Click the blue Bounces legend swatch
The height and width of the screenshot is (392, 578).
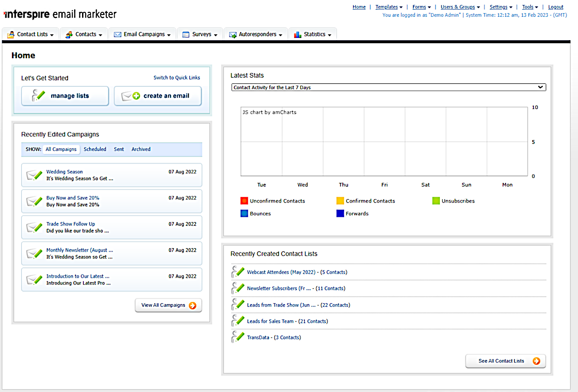point(244,213)
